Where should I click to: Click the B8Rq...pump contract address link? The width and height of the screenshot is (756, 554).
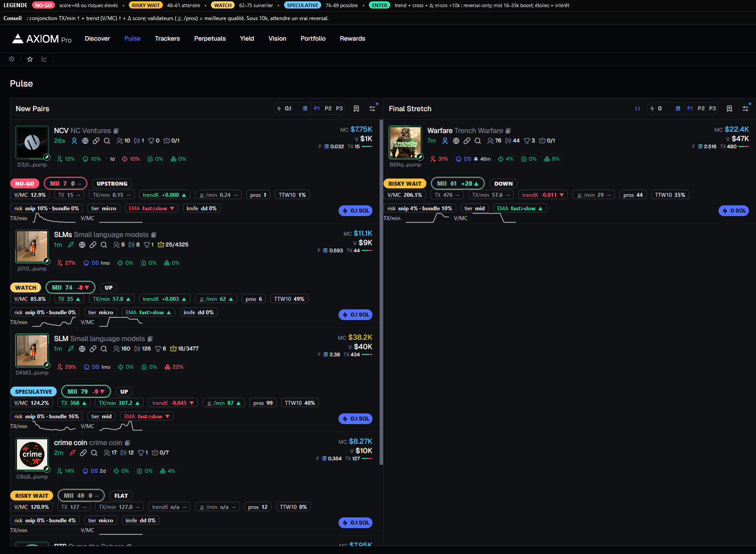[405, 164]
